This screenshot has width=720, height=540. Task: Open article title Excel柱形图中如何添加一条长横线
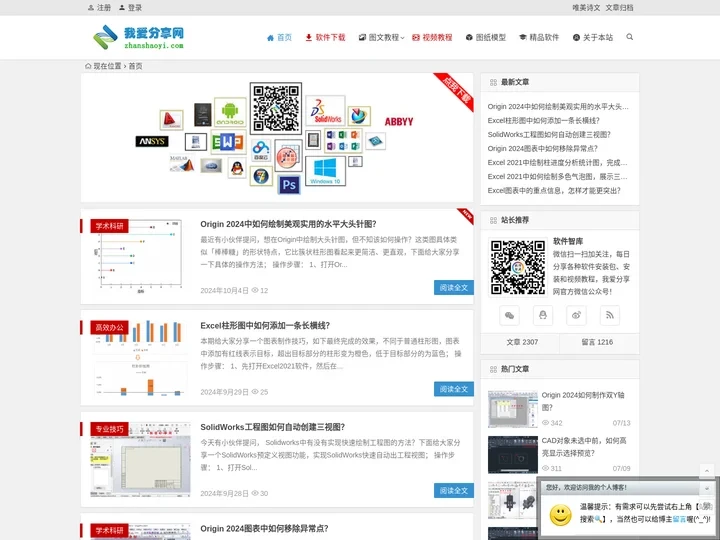click(265, 326)
